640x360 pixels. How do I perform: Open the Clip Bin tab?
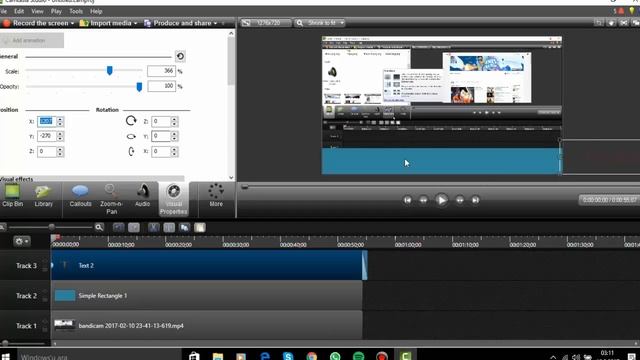click(12, 196)
